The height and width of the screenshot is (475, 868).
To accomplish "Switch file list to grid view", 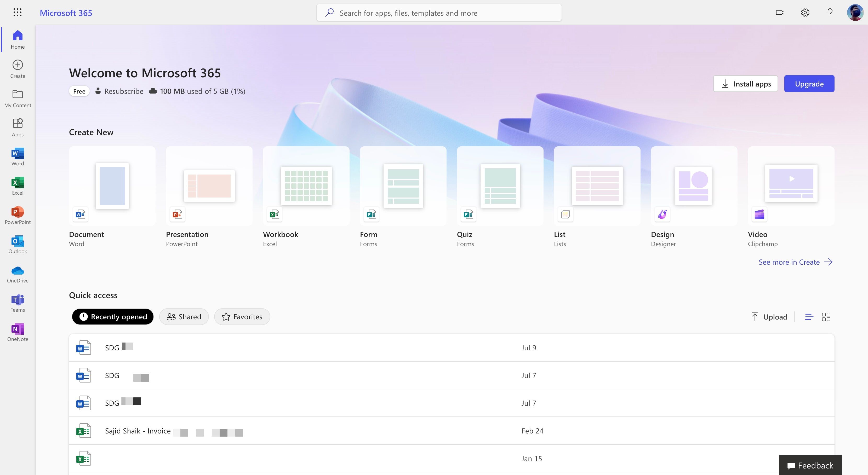I will point(826,316).
